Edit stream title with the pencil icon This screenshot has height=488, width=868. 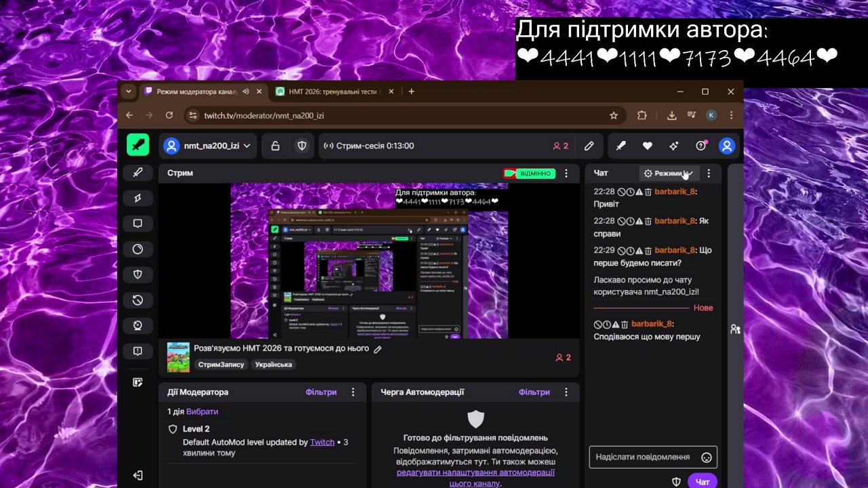click(x=378, y=349)
